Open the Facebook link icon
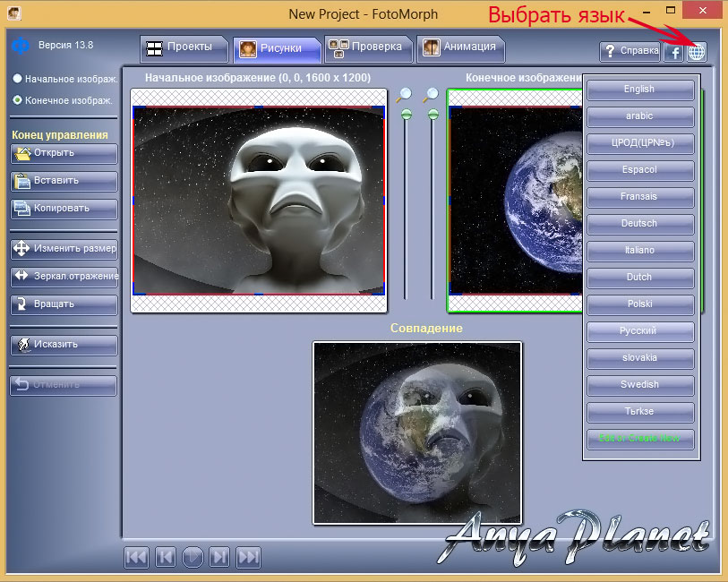Image resolution: width=728 pixels, height=582 pixels. pyautogui.click(x=672, y=51)
